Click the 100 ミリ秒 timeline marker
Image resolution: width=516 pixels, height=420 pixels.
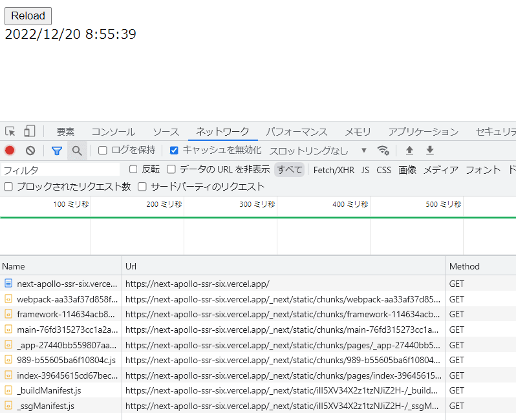[x=71, y=204]
